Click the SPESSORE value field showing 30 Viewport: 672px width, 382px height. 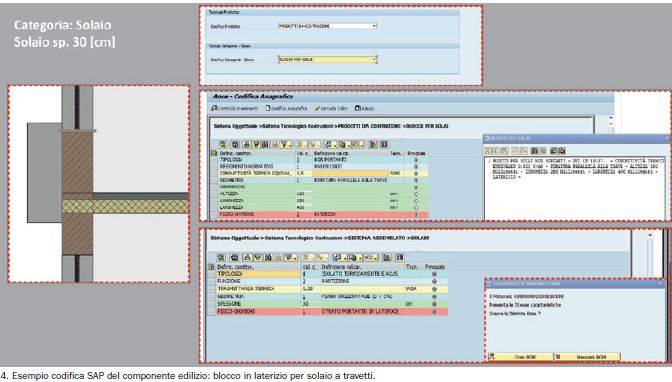coord(311,304)
